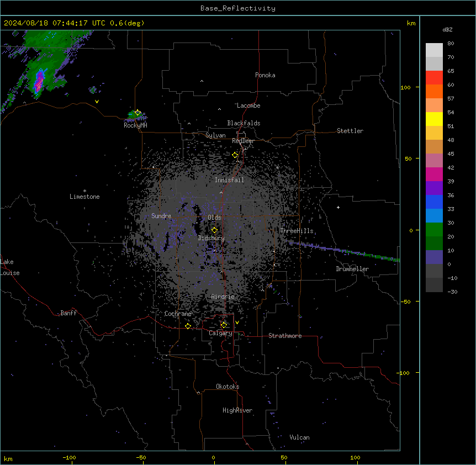476x465 pixels.
Task: Pick the orange legend swatch between 60 and 57
Action: pos(434,91)
